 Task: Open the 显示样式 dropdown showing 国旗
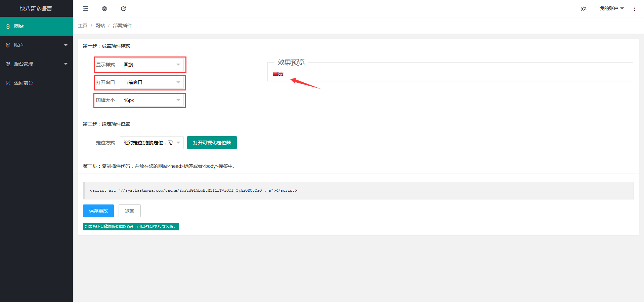(152, 65)
